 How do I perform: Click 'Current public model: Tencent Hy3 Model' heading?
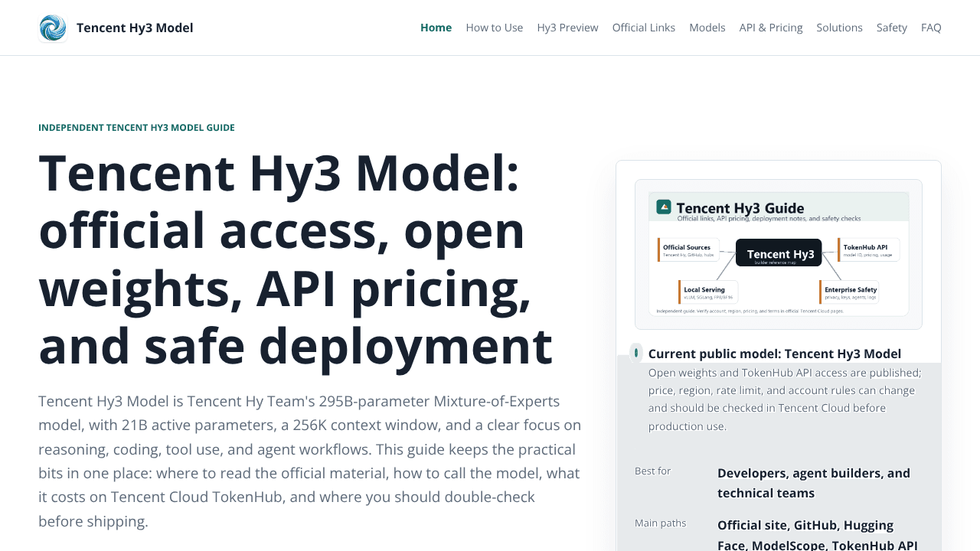click(774, 354)
